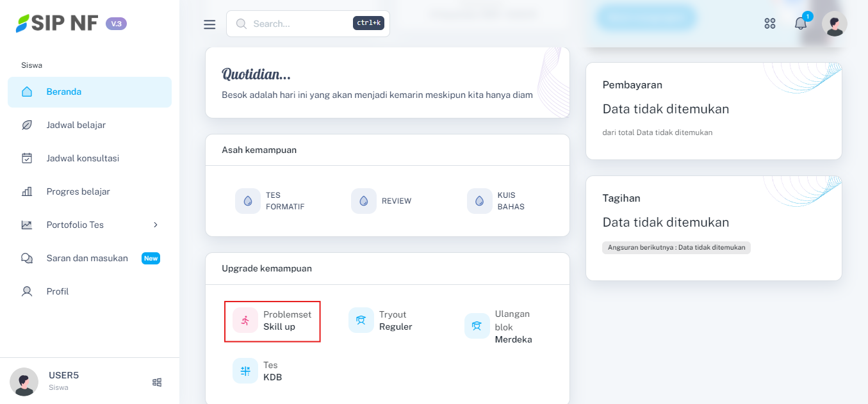
Task: Open the Tes KDB icon
Action: click(x=245, y=371)
